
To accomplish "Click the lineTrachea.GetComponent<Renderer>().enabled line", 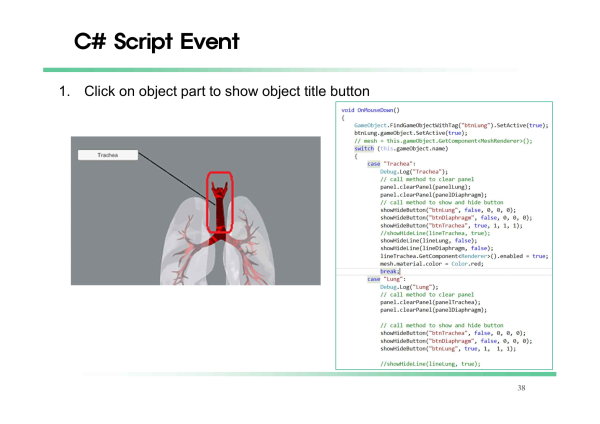I will click(x=464, y=256).
